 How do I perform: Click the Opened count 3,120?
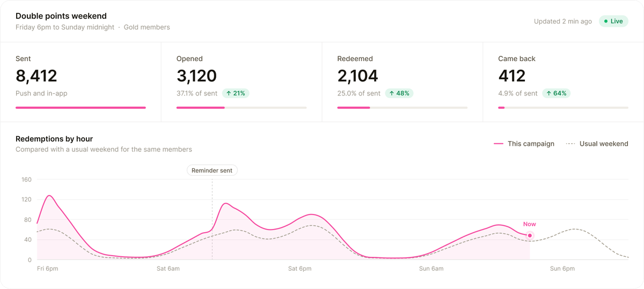[196, 76]
